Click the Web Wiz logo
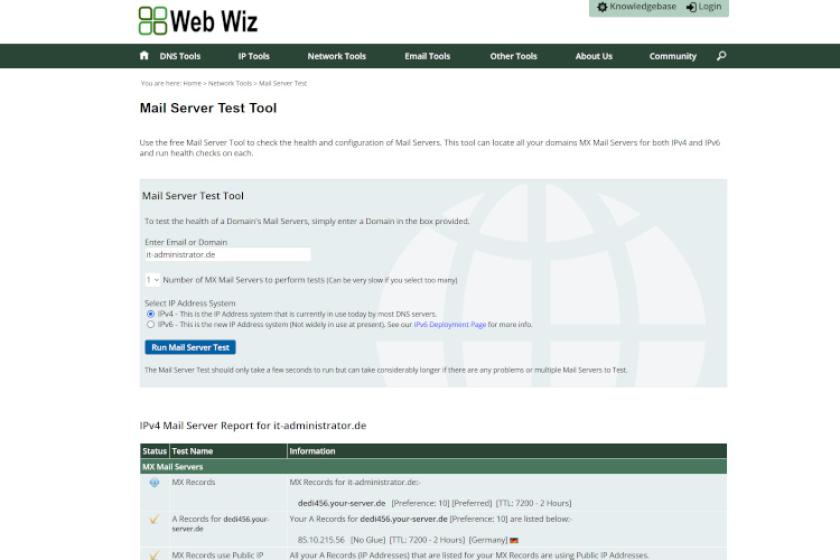The width and height of the screenshot is (840, 560). (x=198, y=21)
